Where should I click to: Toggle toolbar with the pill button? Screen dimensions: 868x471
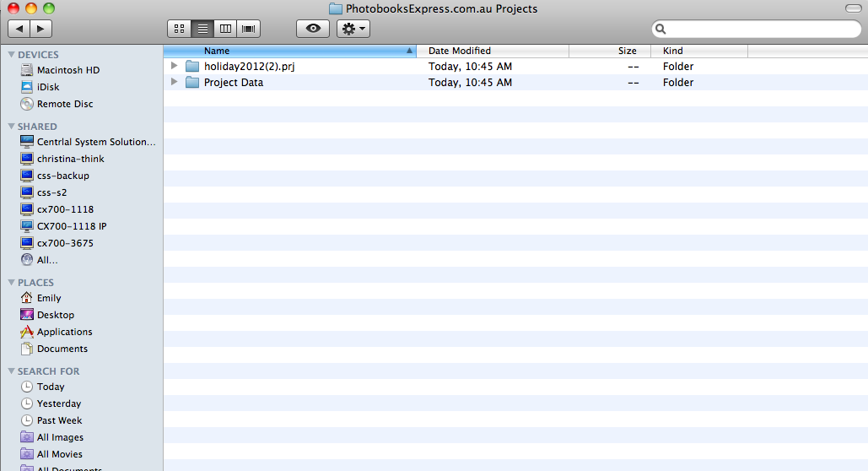pyautogui.click(x=853, y=8)
